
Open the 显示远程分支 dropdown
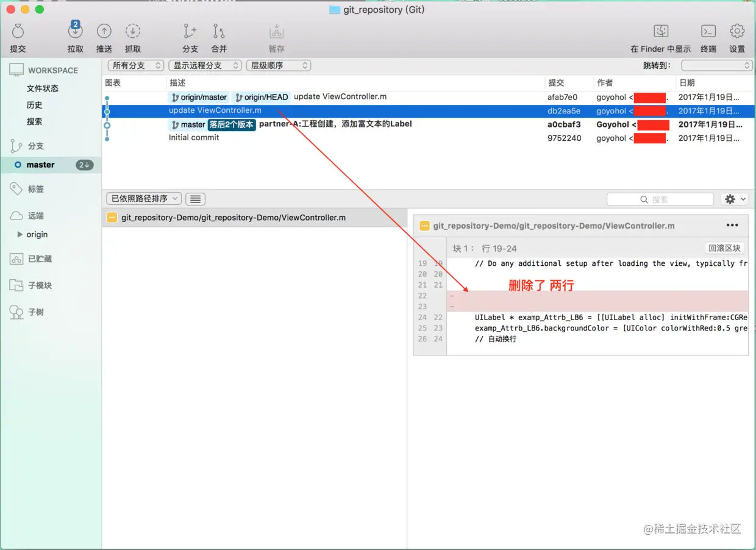(x=205, y=65)
